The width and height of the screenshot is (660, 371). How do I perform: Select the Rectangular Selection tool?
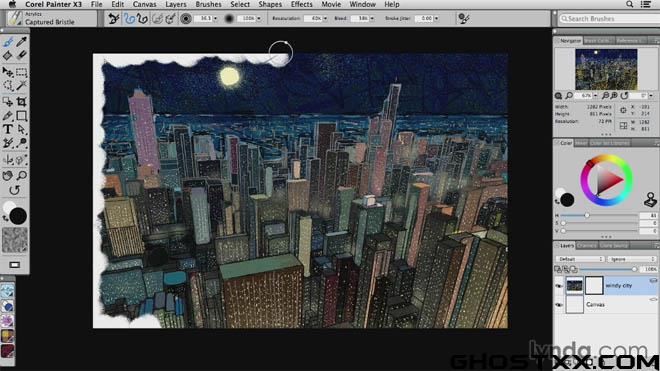click(x=21, y=72)
